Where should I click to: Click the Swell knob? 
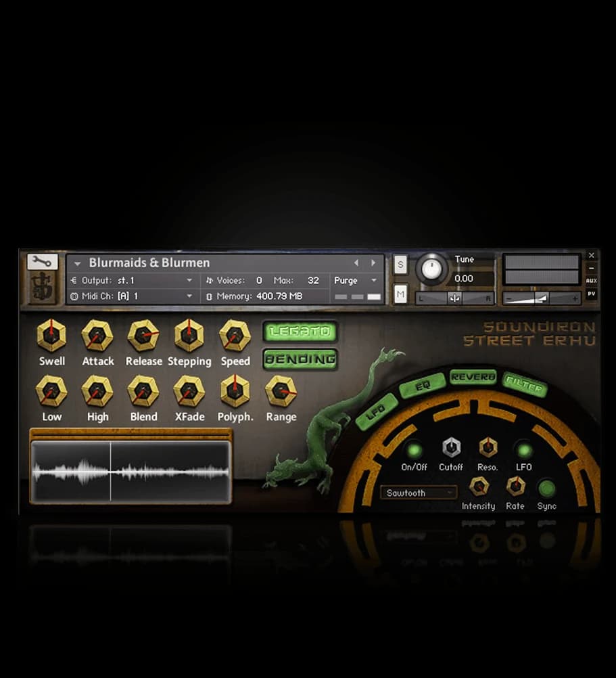[51, 335]
